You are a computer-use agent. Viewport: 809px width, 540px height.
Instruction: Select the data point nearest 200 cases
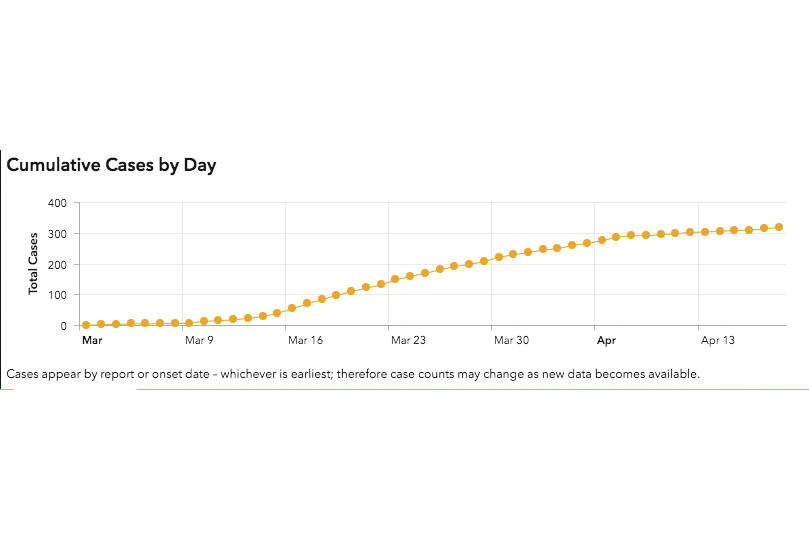[468, 264]
